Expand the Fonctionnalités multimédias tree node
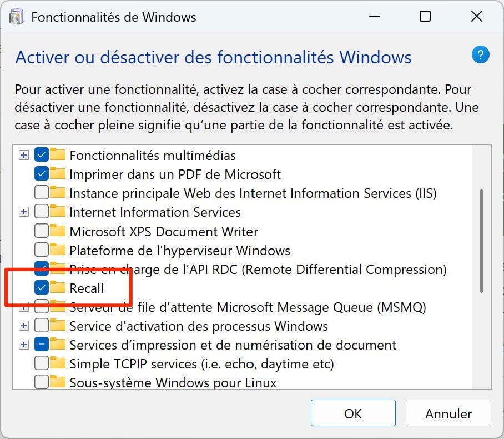The width and height of the screenshot is (504, 439). coord(24,156)
